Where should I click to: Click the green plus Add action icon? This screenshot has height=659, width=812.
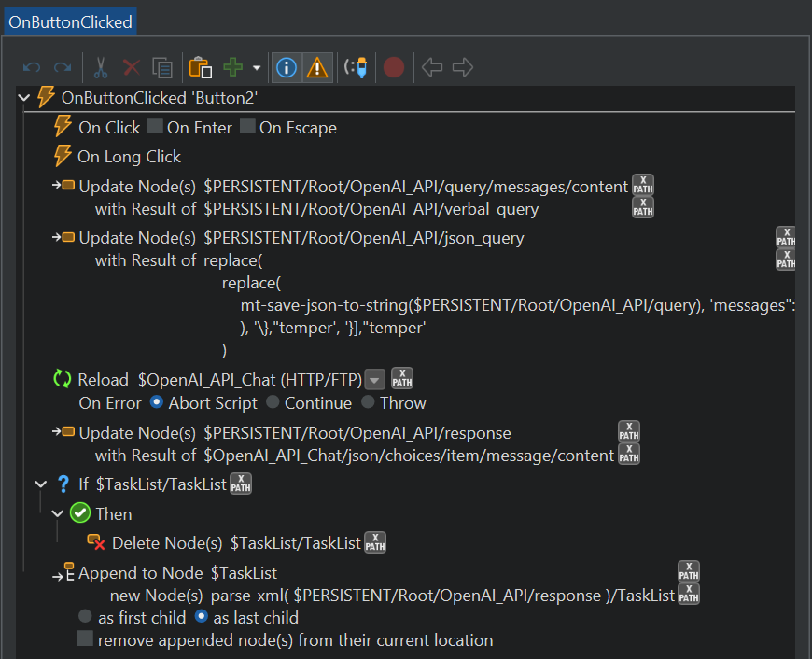(232, 67)
